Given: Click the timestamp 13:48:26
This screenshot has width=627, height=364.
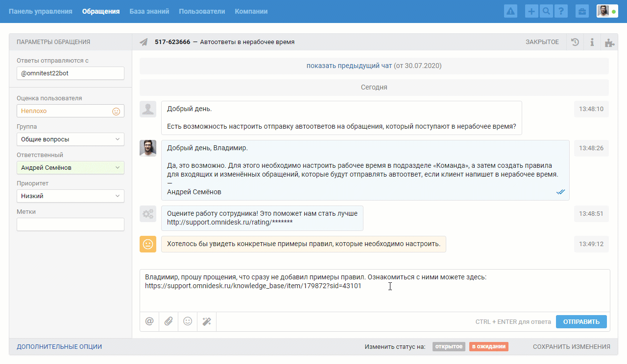Looking at the screenshot, I should (x=591, y=148).
